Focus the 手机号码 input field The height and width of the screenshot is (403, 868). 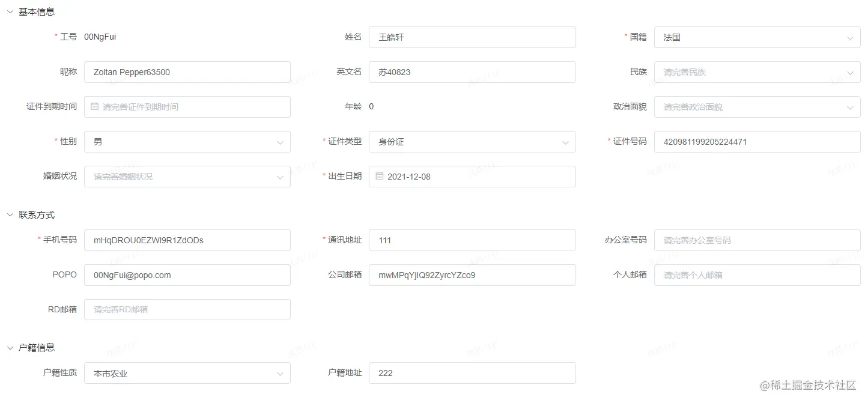[x=187, y=240]
